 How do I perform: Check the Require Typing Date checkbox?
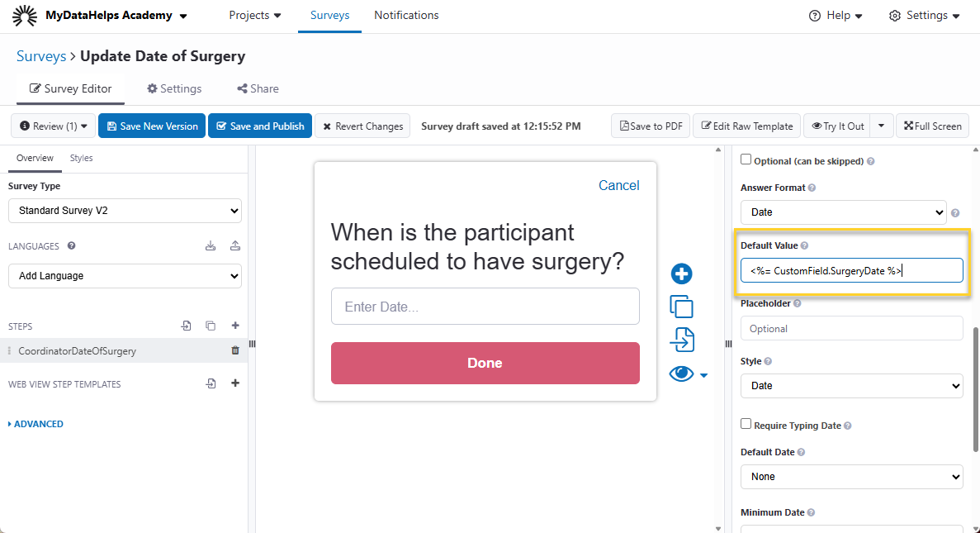pyautogui.click(x=746, y=424)
